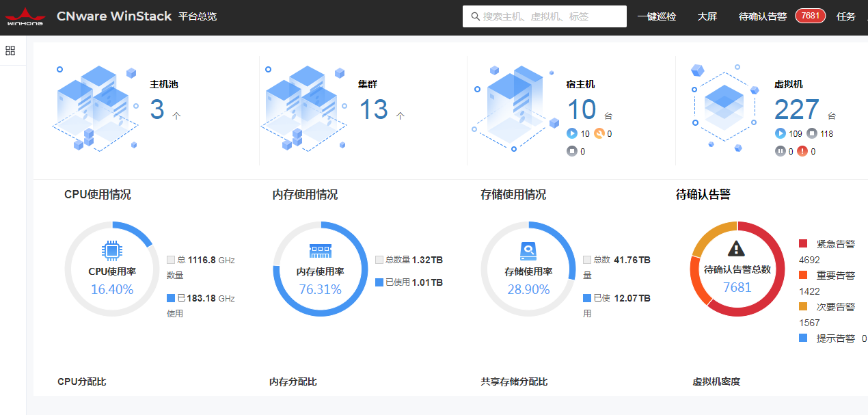Click the abnormal virtual machines alert icon

(802, 152)
